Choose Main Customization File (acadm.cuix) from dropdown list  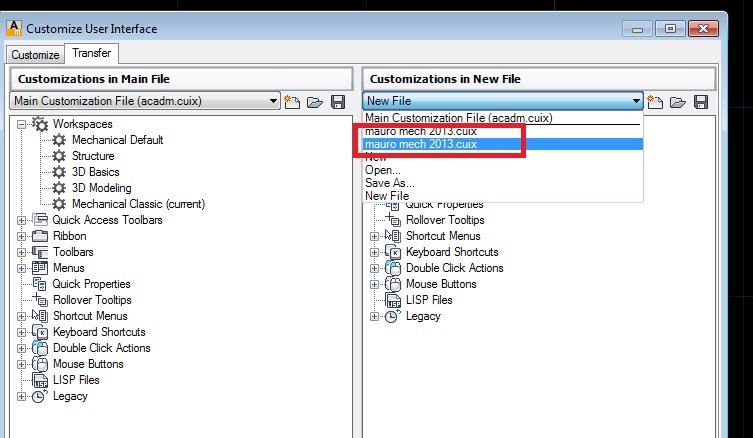(x=502, y=118)
